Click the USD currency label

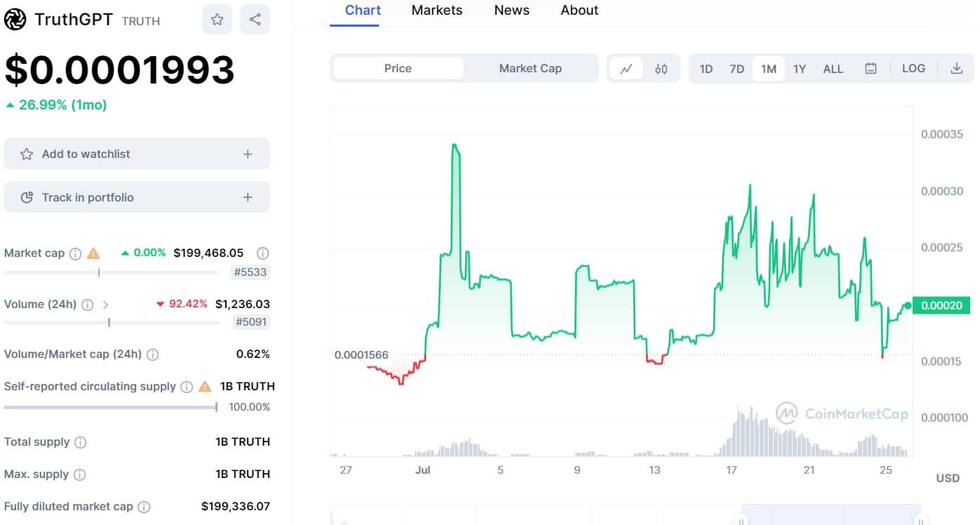pyautogui.click(x=948, y=478)
